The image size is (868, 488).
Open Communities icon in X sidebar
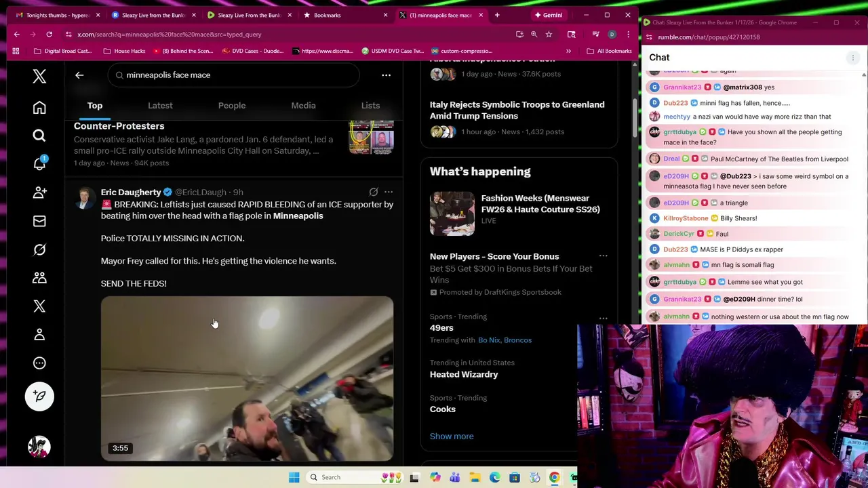[39, 278]
